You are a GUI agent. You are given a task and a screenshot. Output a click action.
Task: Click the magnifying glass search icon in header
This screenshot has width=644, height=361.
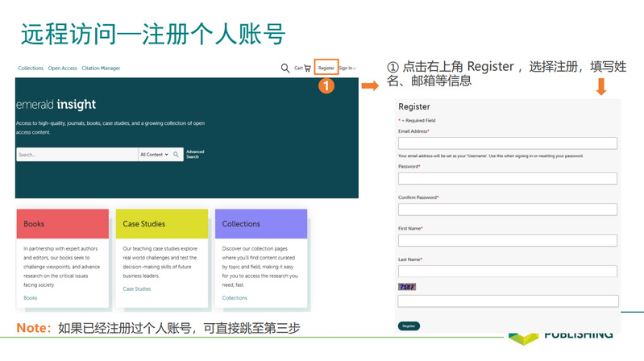coord(285,68)
